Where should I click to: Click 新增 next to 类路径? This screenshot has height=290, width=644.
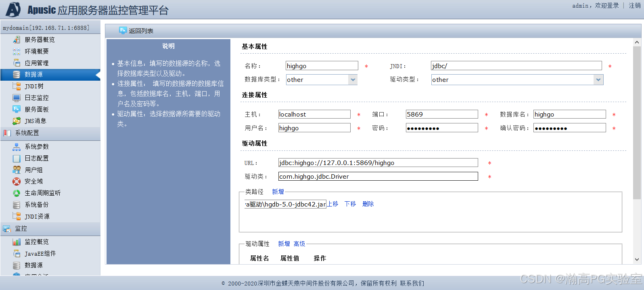coord(278,192)
